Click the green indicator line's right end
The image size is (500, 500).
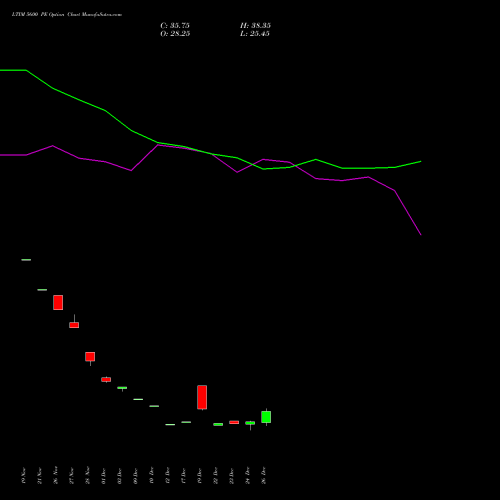(x=420, y=162)
